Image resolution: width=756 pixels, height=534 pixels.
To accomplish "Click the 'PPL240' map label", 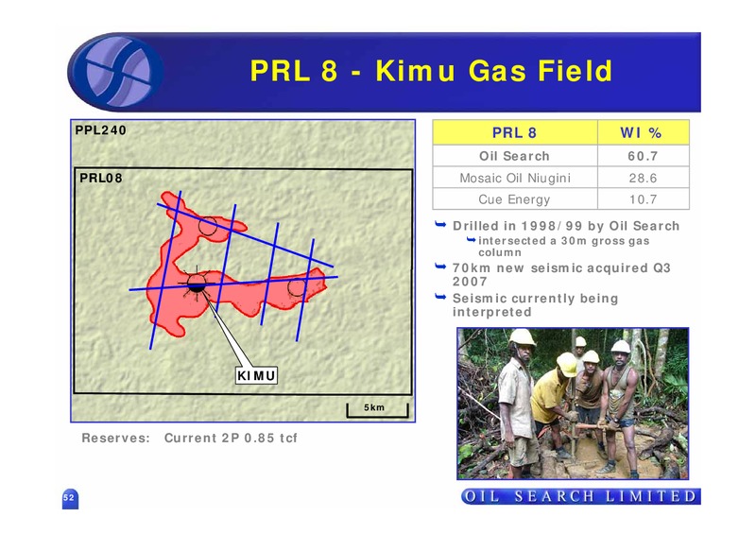I will 101,130.
